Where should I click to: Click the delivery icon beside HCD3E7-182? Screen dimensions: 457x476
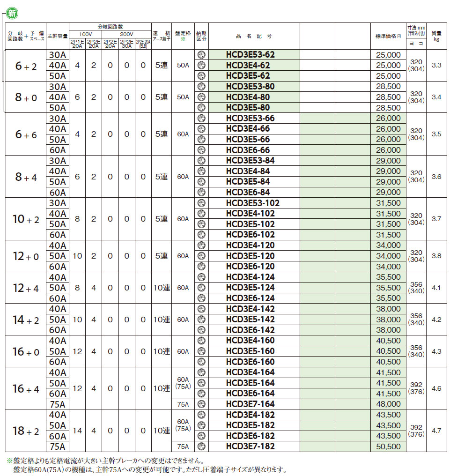[202, 446]
